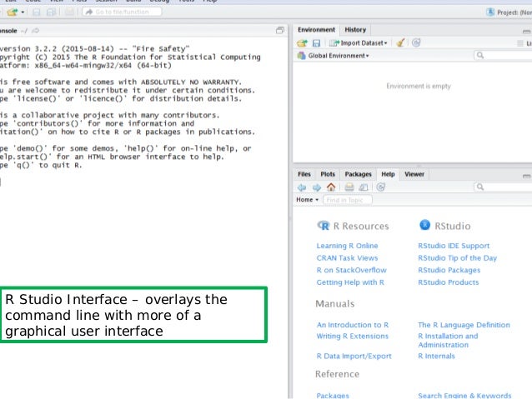The height and width of the screenshot is (399, 532).
Task: Click the console prompt input line
Action: (144, 182)
